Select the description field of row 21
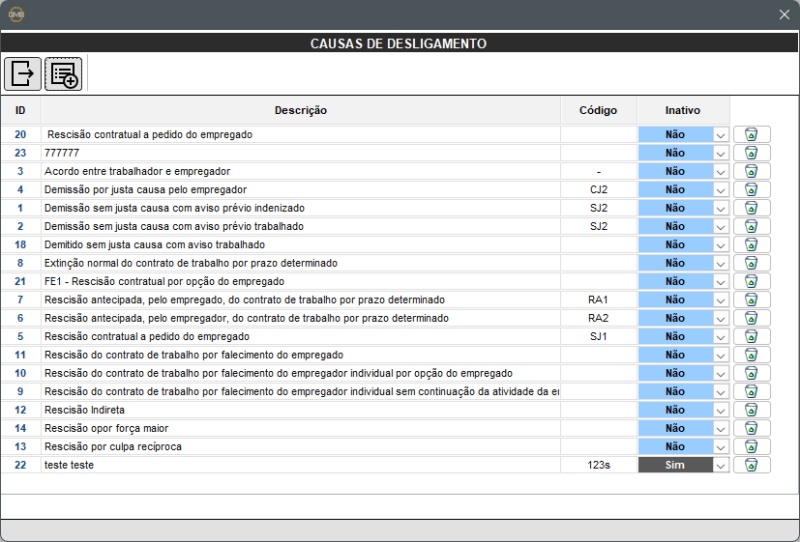 tap(300, 282)
